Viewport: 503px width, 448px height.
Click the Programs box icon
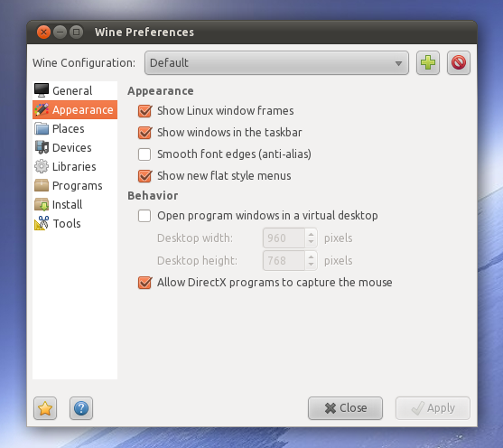click(x=42, y=185)
